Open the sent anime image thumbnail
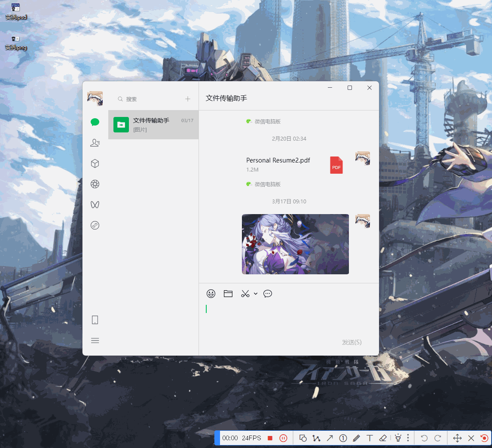 [x=295, y=244]
